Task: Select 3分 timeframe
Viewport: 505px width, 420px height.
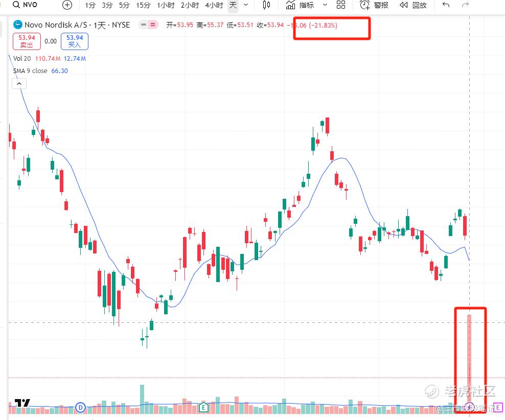Action: point(107,5)
